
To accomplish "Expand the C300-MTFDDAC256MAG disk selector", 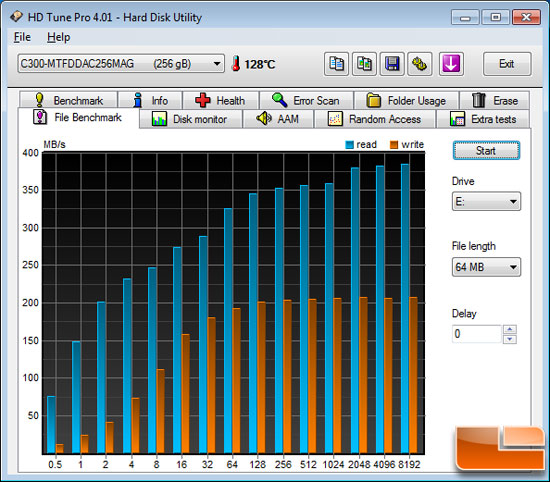I will point(121,63).
